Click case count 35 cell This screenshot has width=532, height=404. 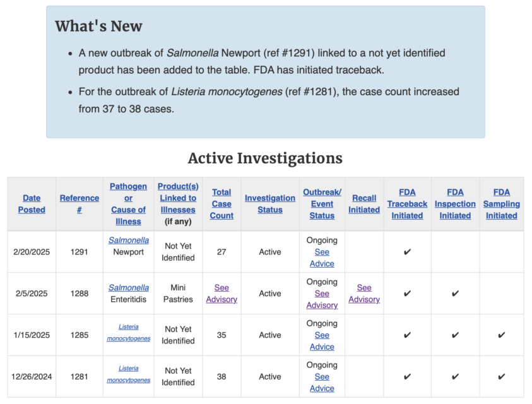(x=222, y=335)
